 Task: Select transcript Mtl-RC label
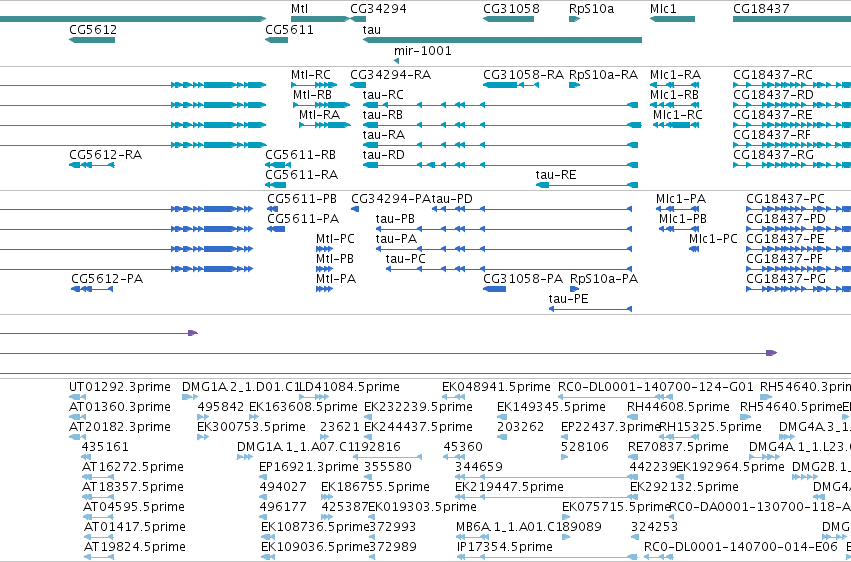click(x=310, y=75)
